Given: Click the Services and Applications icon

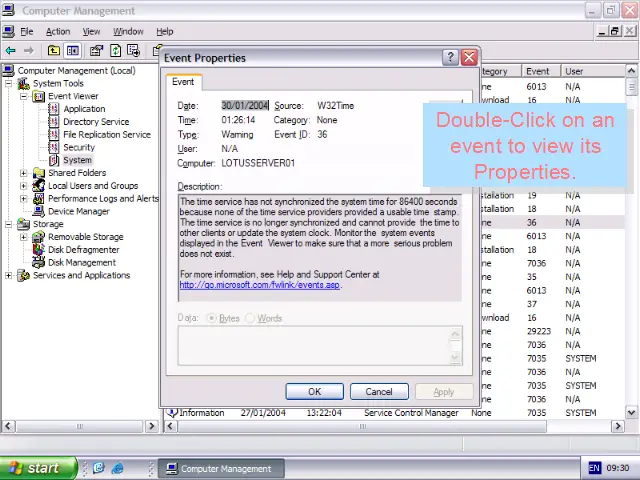Looking at the screenshot, I should tap(24, 275).
